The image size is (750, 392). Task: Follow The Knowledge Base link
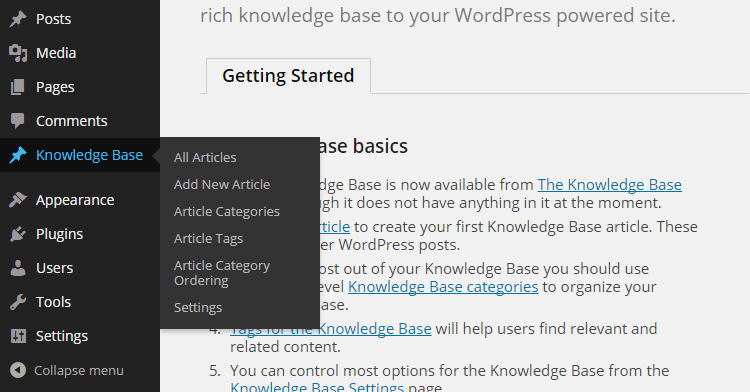coord(609,185)
